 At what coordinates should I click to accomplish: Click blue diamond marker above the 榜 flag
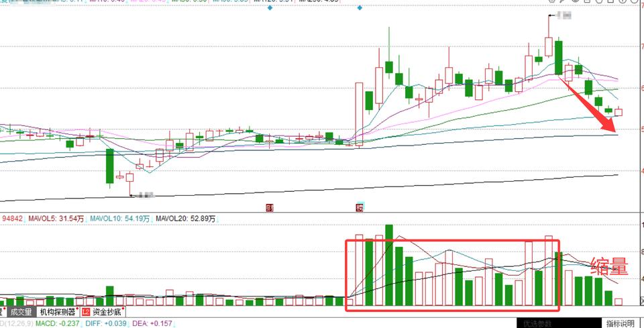point(360,7)
